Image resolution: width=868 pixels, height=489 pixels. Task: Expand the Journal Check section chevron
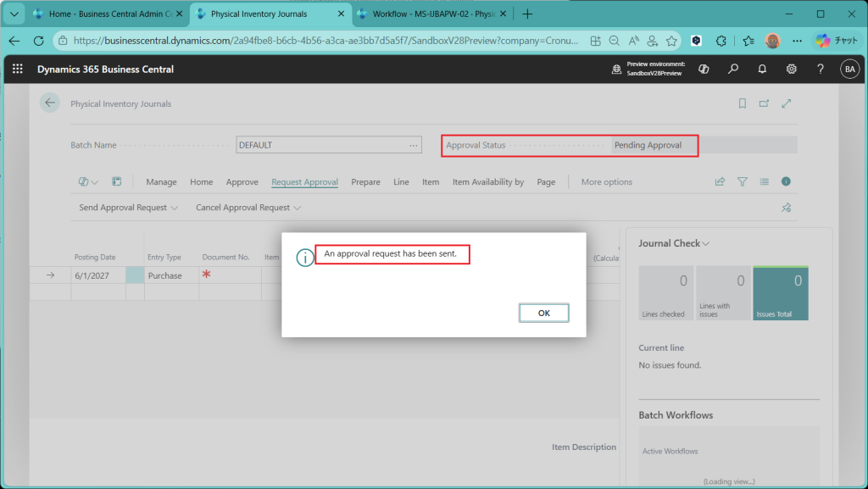(705, 244)
